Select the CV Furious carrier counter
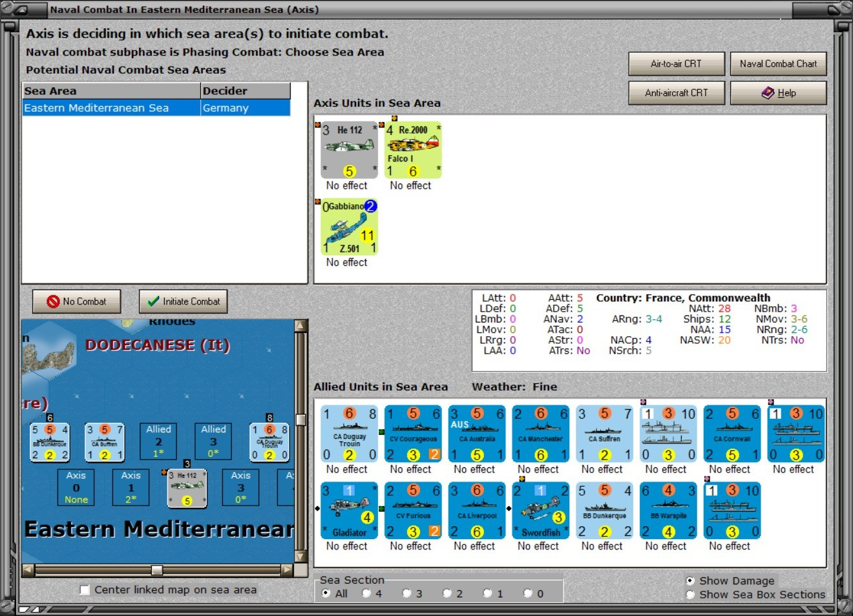Image resolution: width=853 pixels, height=616 pixels. click(413, 511)
